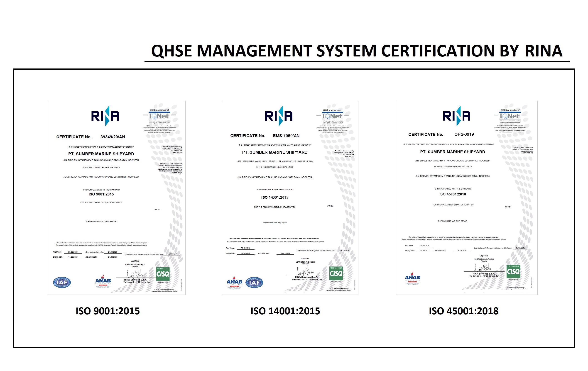Click the ANAB logo on ISO 9001 certificate
Screen dimensions: 588x371
tap(103, 281)
